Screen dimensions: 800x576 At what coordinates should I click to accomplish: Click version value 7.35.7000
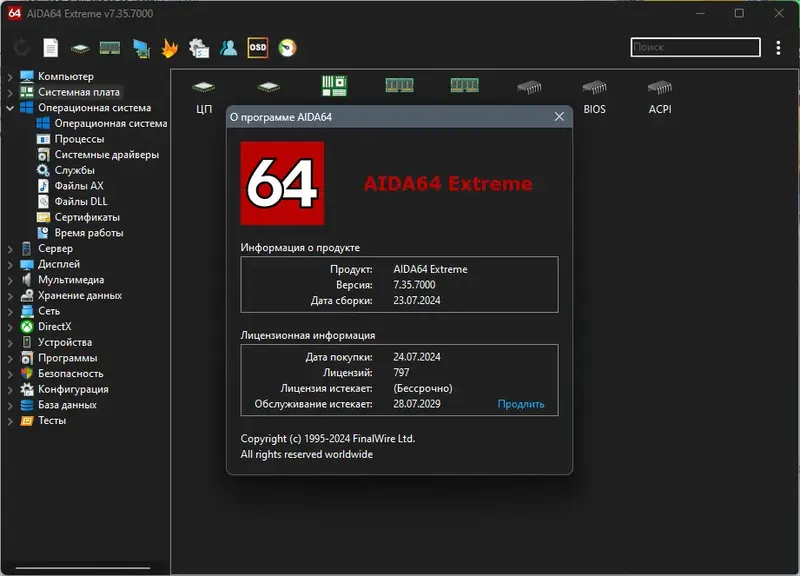click(x=414, y=285)
